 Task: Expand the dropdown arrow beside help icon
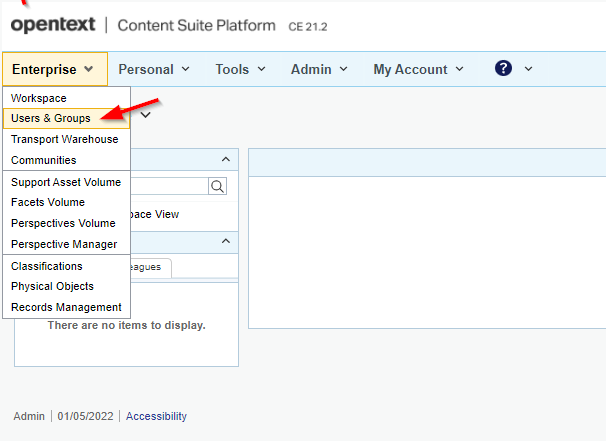(x=528, y=69)
